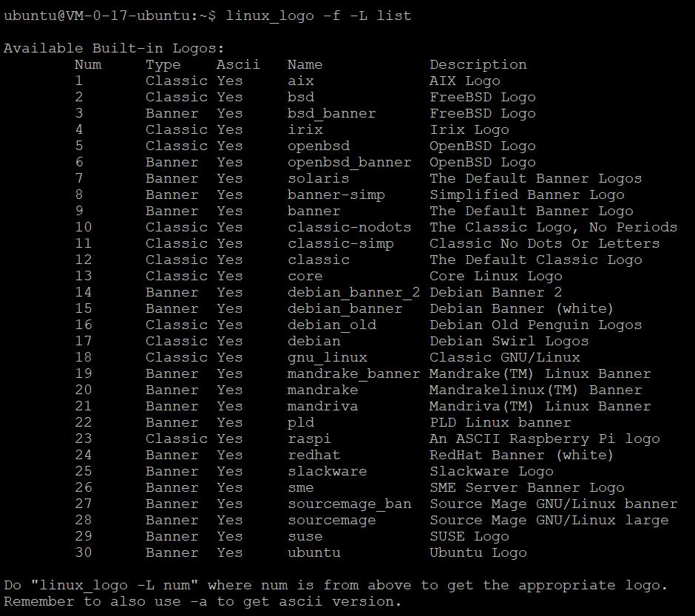The height and width of the screenshot is (616, 695).
Task: Click the 'ubuntu' logo name in row 30
Action: click(x=313, y=553)
